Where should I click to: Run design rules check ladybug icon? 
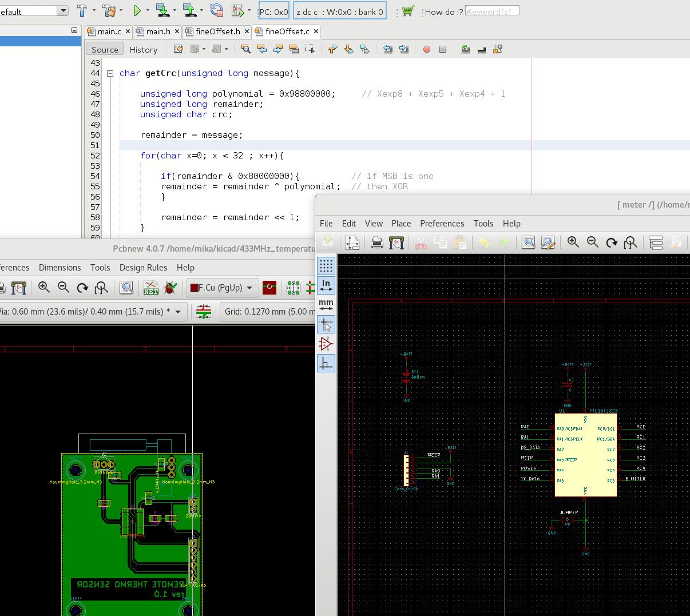coord(170,288)
